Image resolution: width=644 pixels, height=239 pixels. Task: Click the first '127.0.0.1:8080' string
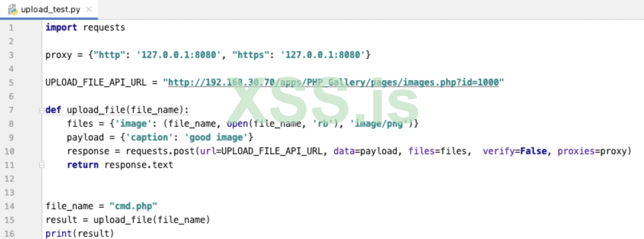pyautogui.click(x=178, y=55)
